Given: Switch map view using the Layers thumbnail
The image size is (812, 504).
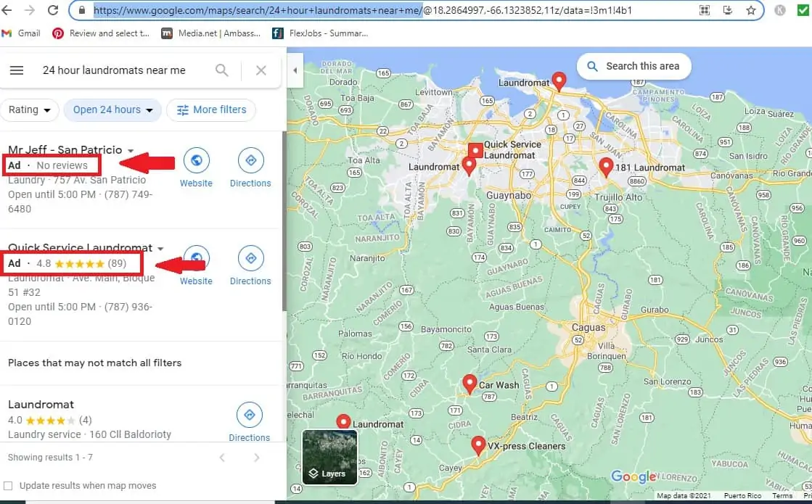Looking at the screenshot, I should 330,457.
